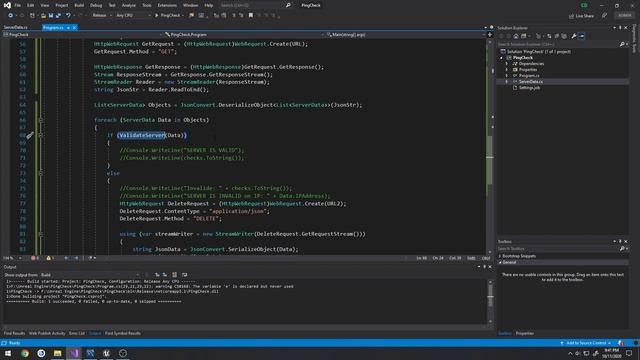
Task: Click the Output panel vertical scrollbar
Action: (490, 301)
